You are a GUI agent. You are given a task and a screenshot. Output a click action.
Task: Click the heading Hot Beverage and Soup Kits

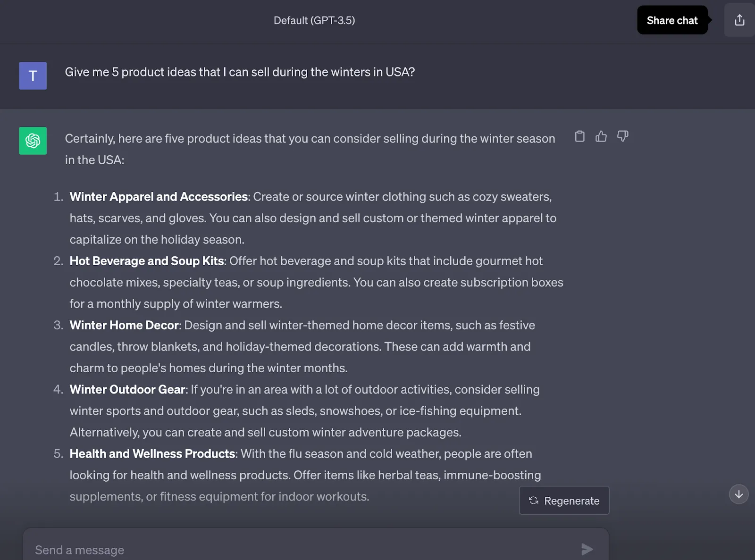(x=147, y=261)
